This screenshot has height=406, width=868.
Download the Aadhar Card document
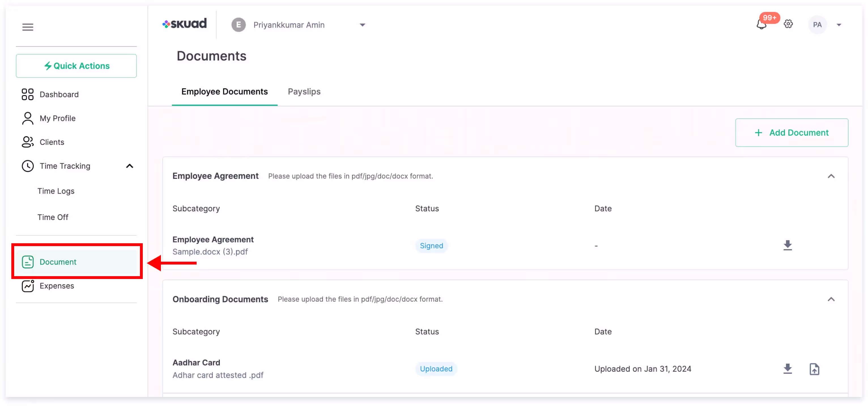click(788, 369)
